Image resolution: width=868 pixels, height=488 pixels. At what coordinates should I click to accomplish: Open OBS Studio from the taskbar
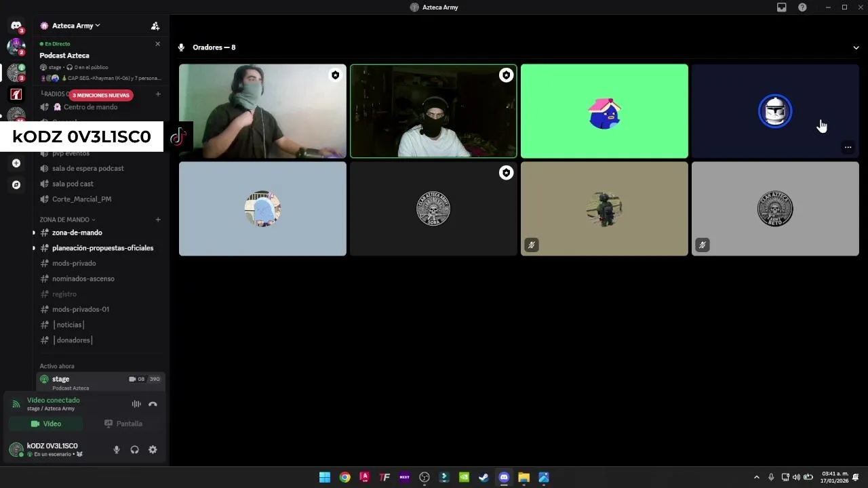[425, 477]
